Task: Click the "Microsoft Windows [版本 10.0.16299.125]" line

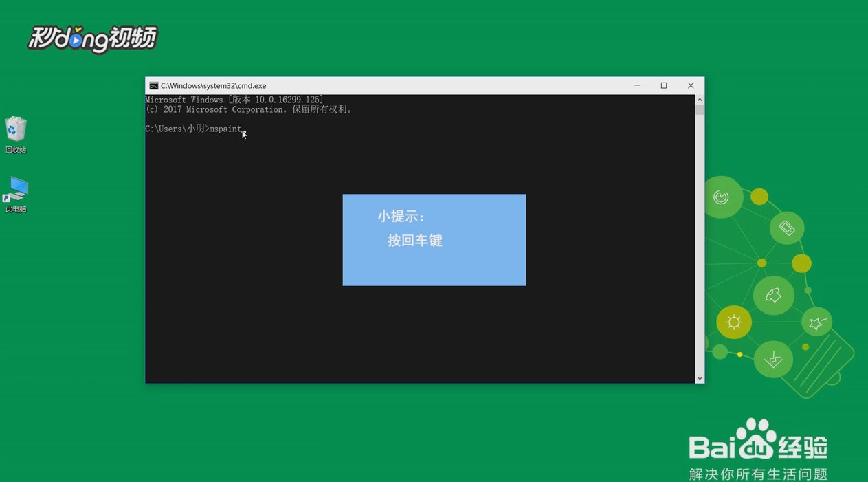Action: pos(234,100)
